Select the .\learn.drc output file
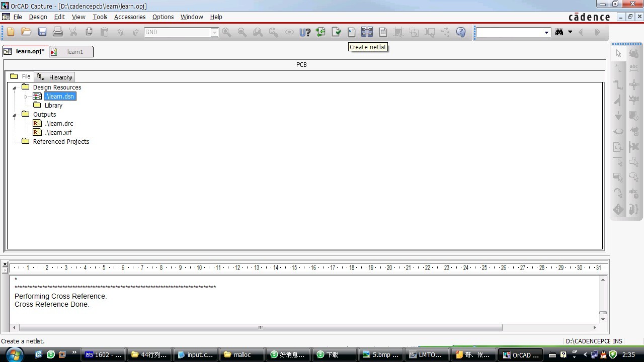The width and height of the screenshot is (644, 362). tap(59, 124)
